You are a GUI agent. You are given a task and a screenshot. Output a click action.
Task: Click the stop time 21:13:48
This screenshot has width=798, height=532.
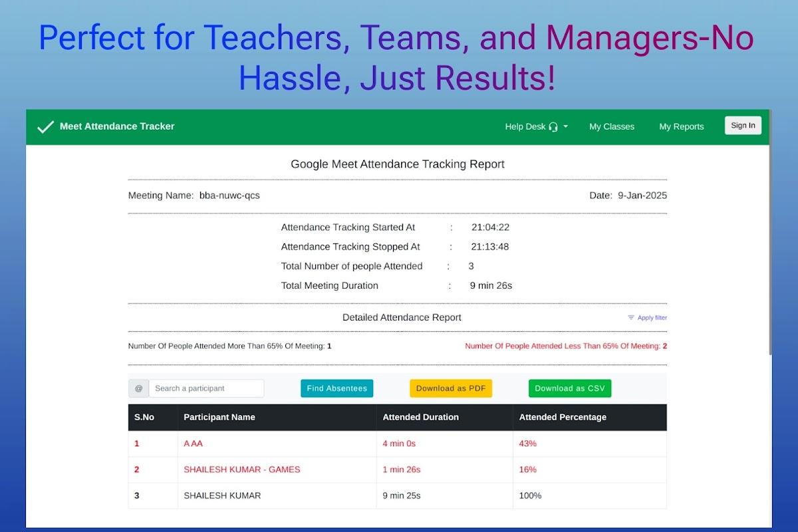(490, 247)
